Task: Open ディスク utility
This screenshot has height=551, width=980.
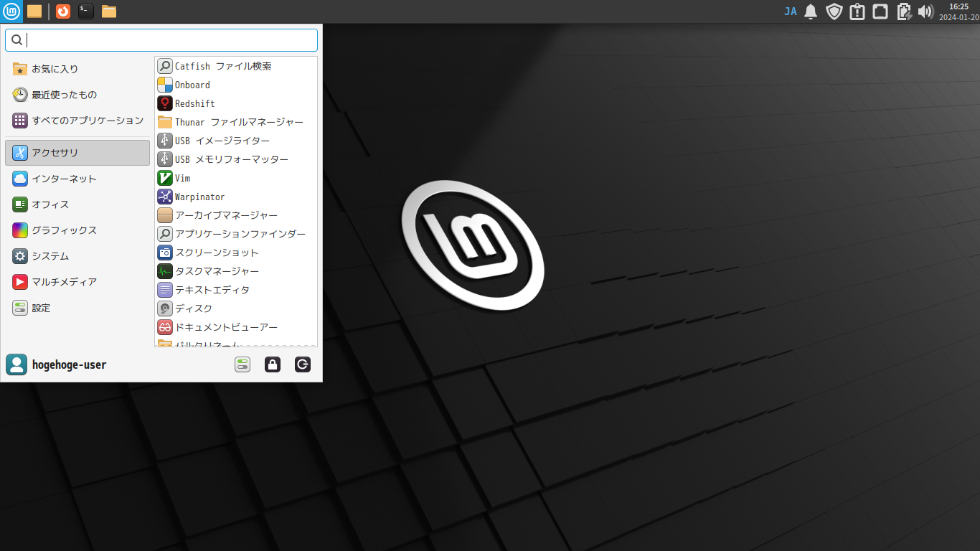Action: point(236,309)
